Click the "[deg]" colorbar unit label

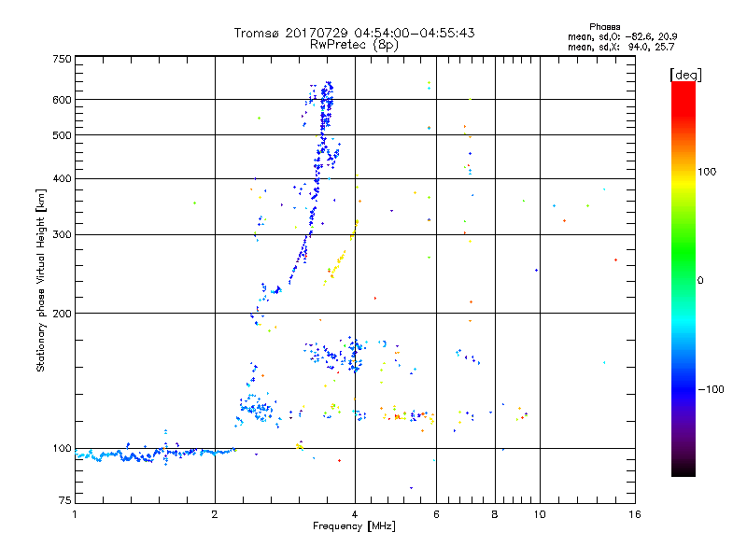(x=685, y=75)
